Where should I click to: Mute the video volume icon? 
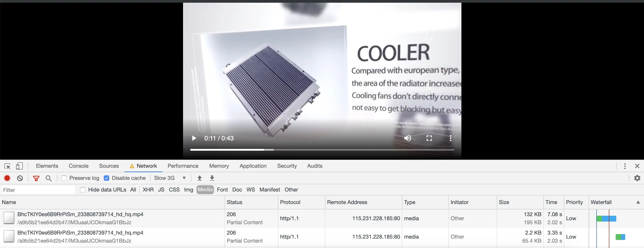[x=407, y=138]
